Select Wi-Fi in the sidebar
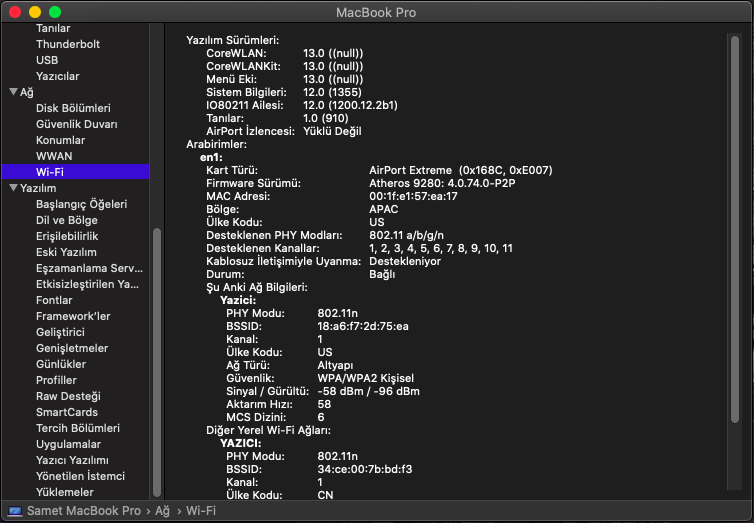 pos(50,172)
